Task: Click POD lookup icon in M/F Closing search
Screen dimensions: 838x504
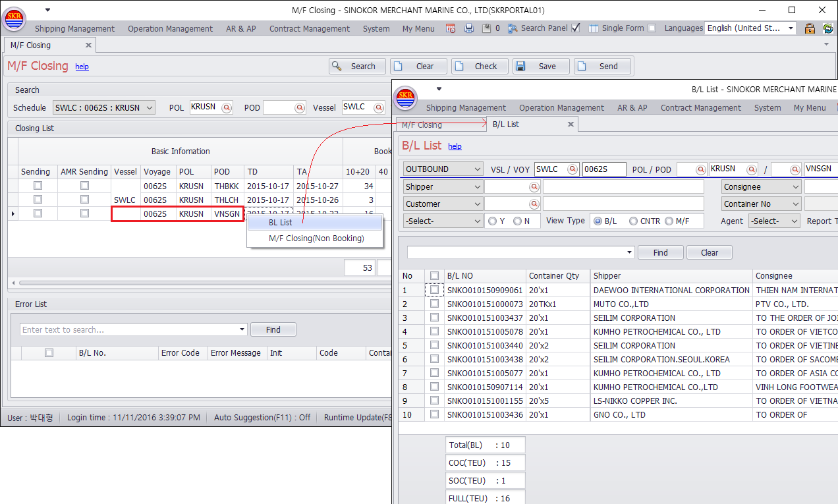Action: click(299, 107)
